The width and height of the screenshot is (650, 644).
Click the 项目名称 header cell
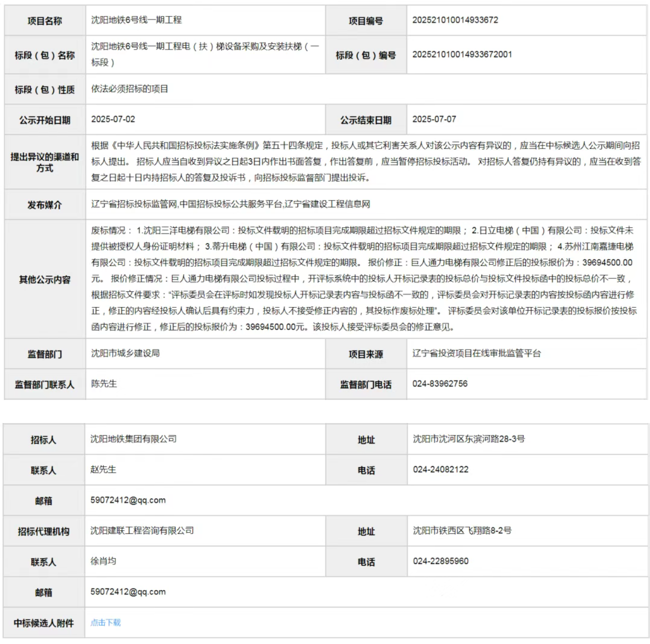[45, 20]
